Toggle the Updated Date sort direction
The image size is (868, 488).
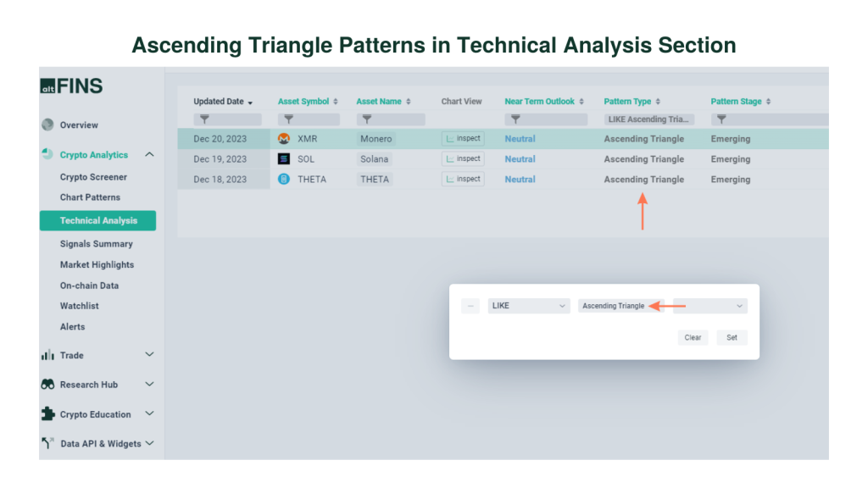click(252, 101)
